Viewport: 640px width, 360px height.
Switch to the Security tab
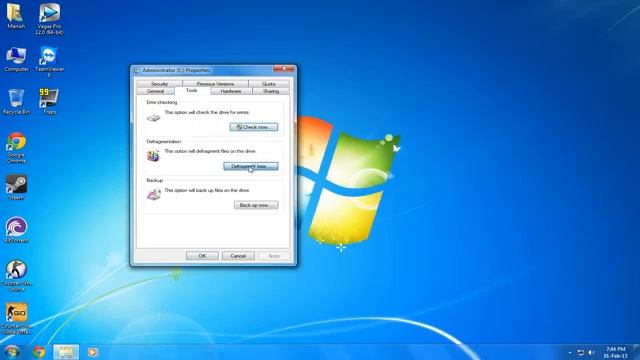[x=160, y=84]
